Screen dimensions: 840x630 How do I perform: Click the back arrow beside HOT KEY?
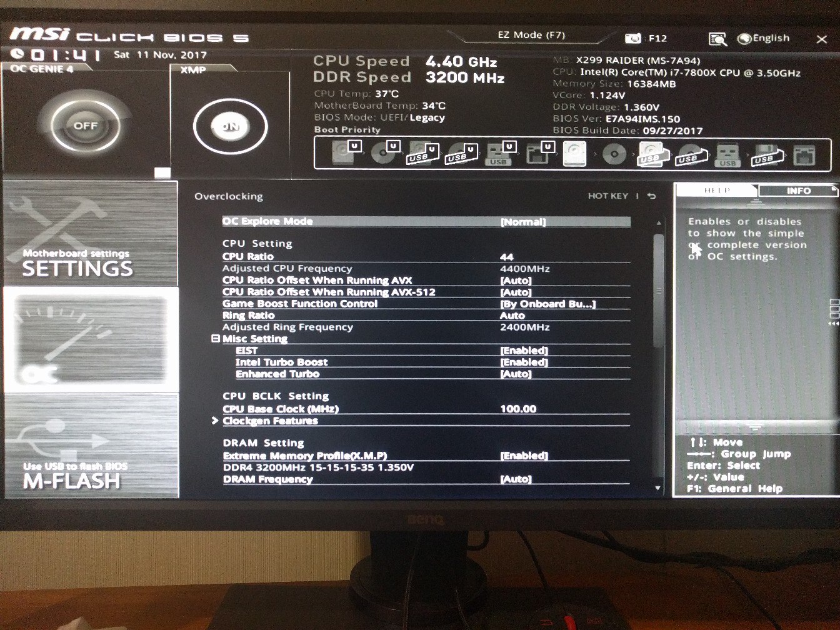click(x=652, y=196)
